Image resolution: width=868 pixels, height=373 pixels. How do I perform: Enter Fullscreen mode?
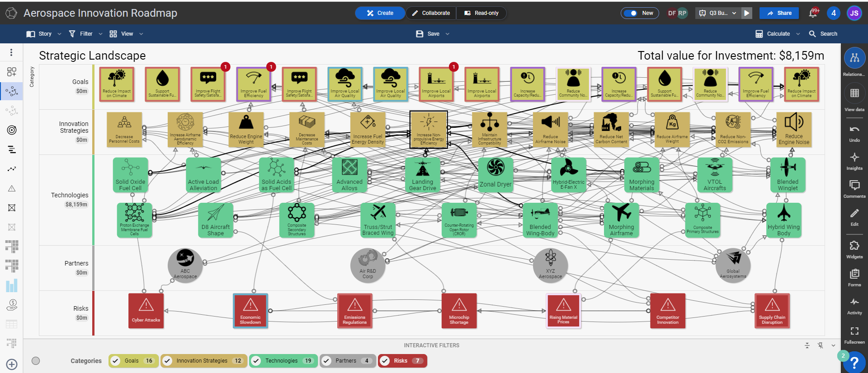point(854,331)
